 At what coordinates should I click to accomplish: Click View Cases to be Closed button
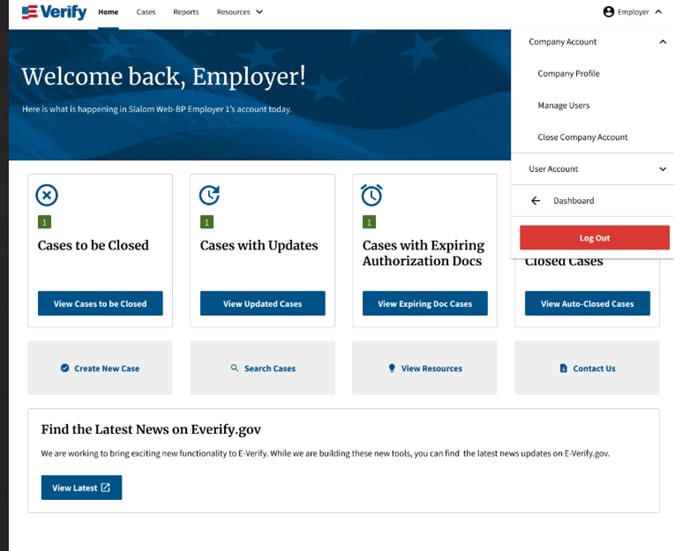pos(100,304)
